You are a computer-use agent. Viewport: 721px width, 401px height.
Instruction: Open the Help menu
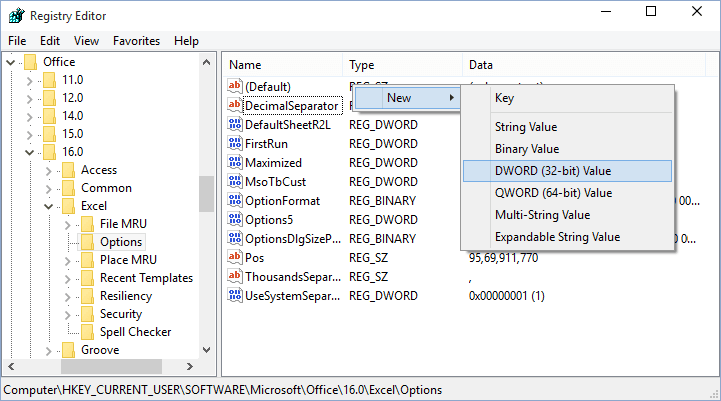pos(186,41)
